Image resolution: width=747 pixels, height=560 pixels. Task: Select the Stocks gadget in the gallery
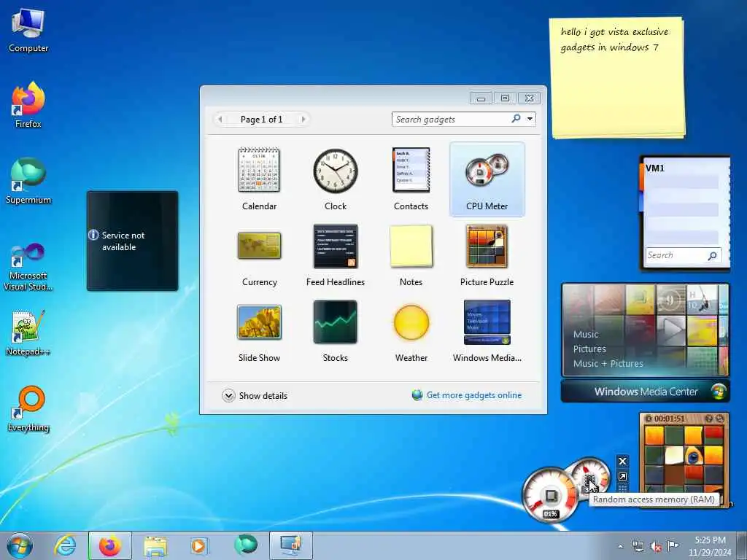tap(336, 331)
